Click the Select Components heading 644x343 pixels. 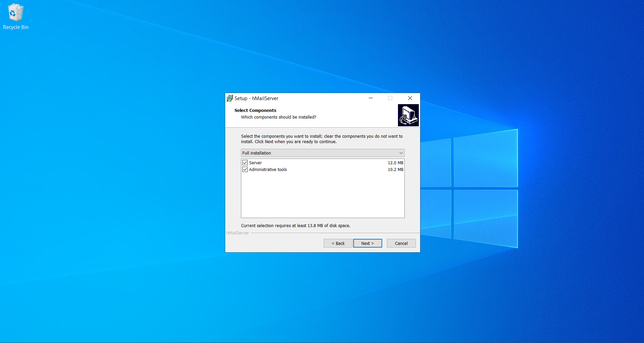[x=255, y=110]
